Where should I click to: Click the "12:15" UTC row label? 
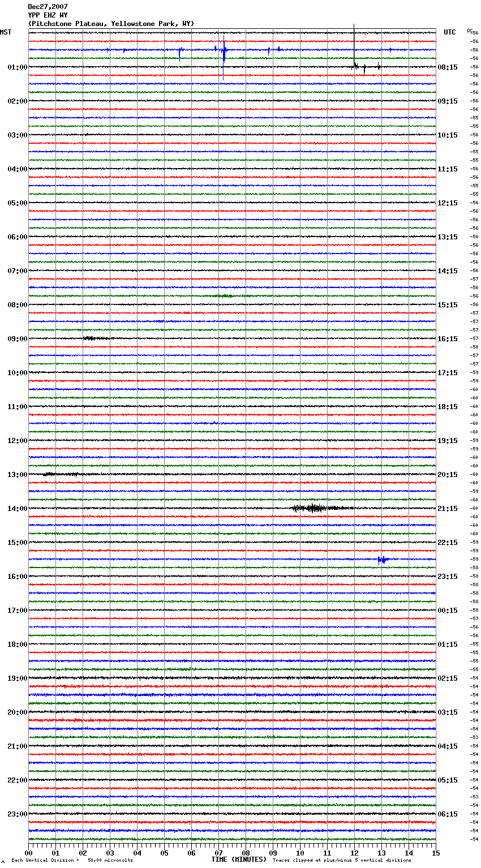tap(448, 203)
